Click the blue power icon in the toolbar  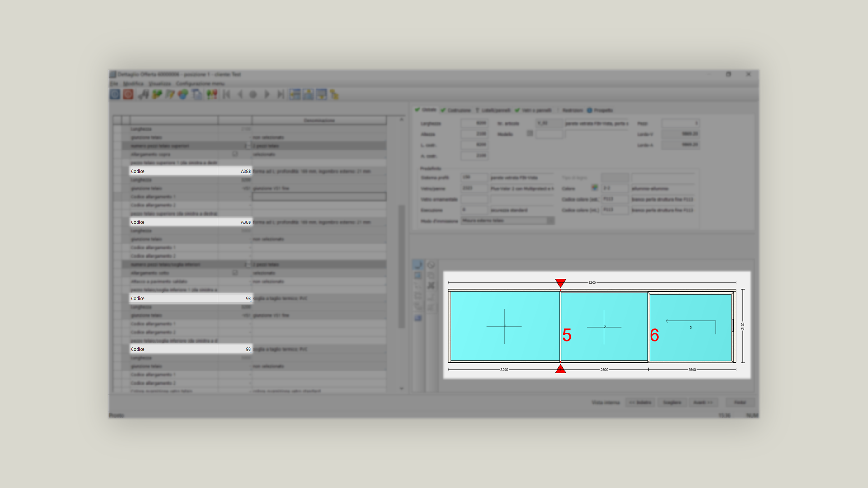pyautogui.click(x=115, y=94)
